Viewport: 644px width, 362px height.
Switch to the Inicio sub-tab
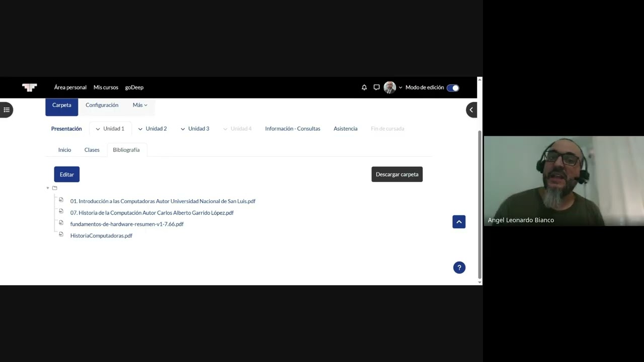point(64,150)
